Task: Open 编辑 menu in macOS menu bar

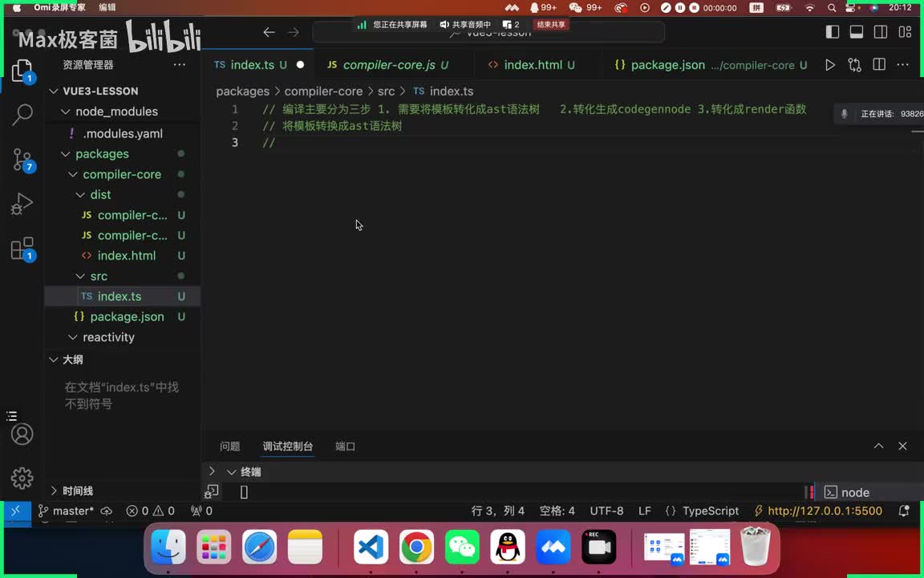Action: point(107,8)
